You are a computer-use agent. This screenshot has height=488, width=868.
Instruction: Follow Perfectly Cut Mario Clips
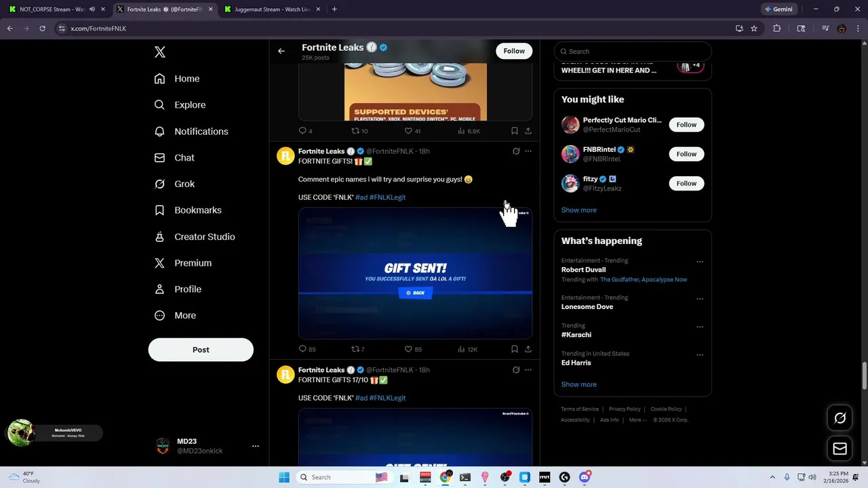click(686, 125)
